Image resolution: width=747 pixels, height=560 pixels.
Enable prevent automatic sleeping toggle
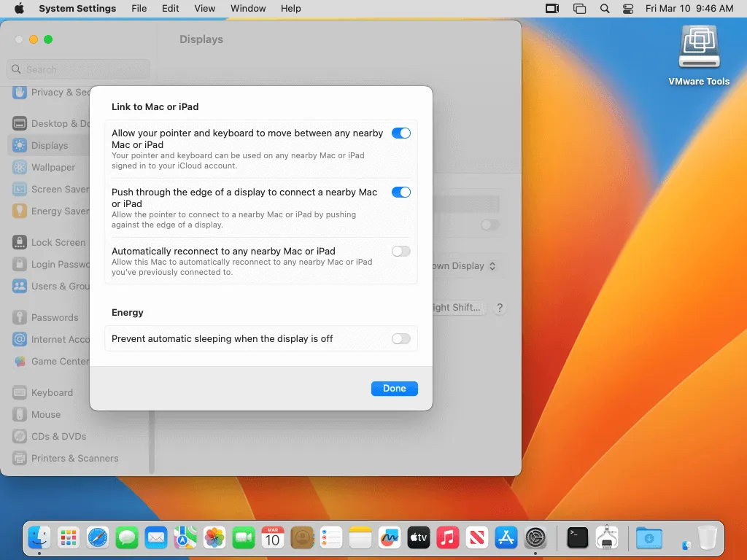[401, 339]
